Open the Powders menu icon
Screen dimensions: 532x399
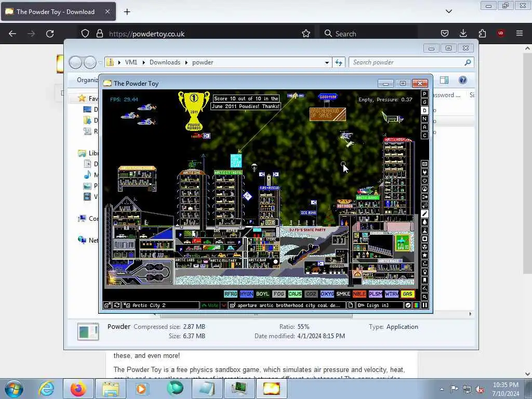pyautogui.click(x=424, y=230)
